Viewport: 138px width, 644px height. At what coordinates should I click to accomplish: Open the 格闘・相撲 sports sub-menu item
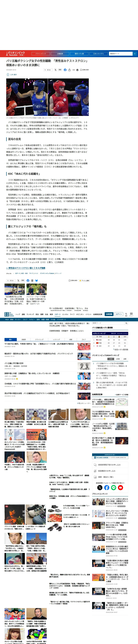(45, 320)
